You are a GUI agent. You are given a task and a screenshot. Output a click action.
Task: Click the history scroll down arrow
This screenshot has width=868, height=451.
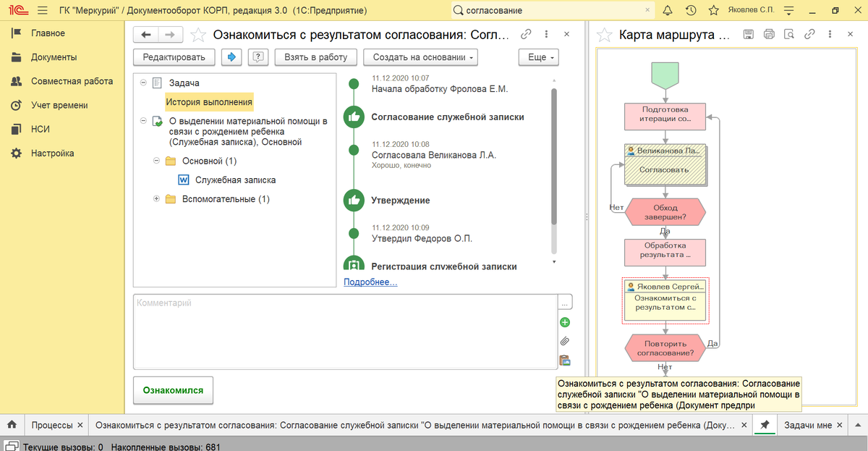554,261
